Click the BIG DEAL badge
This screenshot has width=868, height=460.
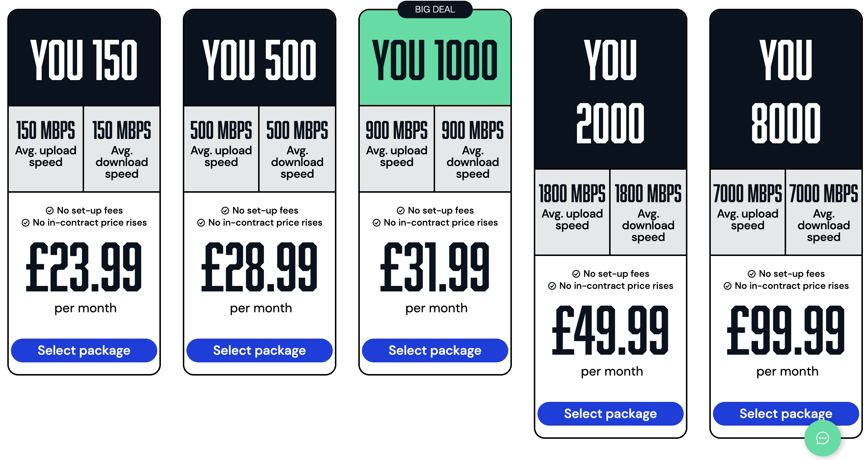tap(435, 10)
